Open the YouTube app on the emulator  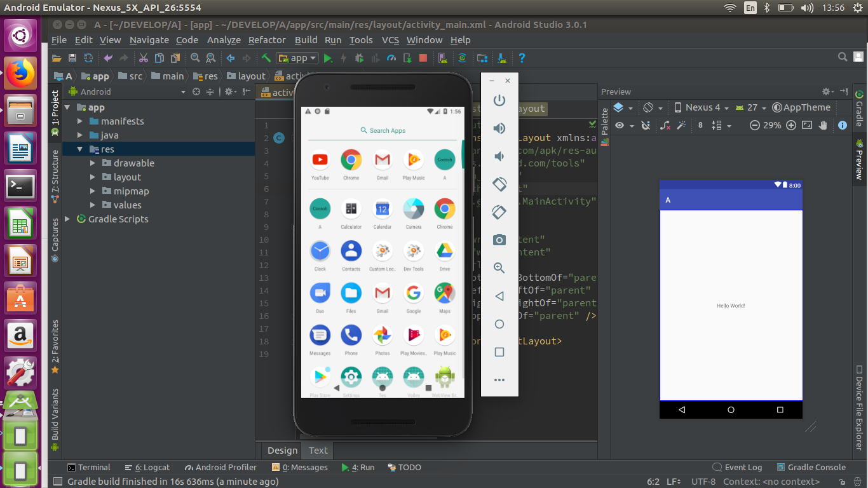point(320,160)
